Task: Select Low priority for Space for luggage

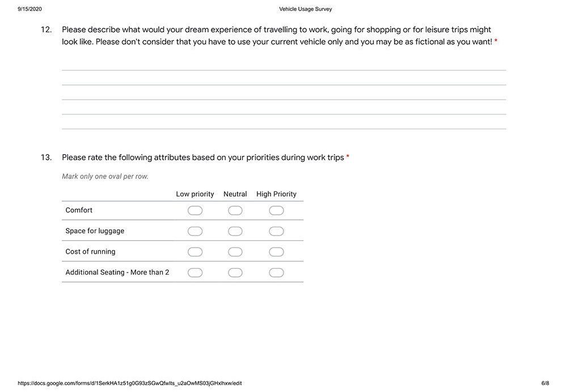Action: click(x=195, y=231)
